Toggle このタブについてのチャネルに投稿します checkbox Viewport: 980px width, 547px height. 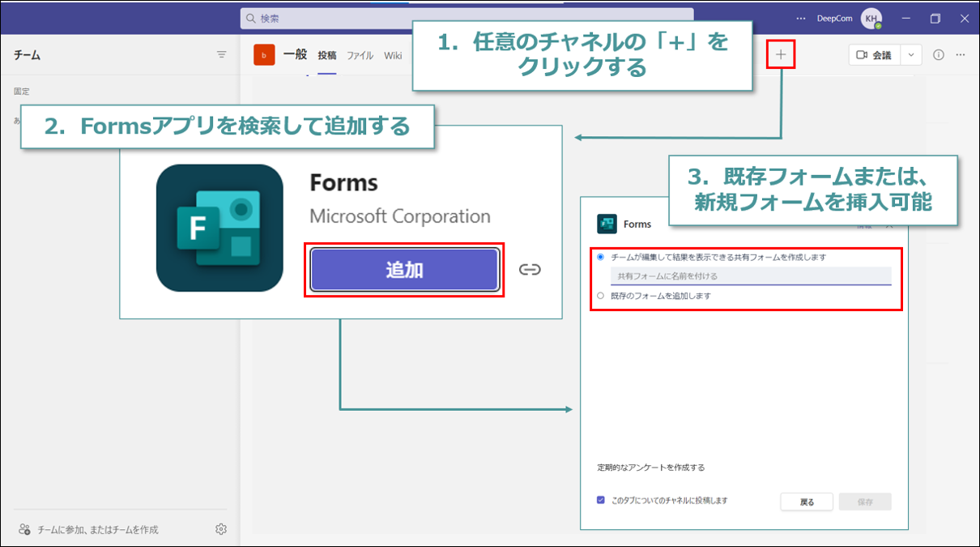click(x=601, y=500)
